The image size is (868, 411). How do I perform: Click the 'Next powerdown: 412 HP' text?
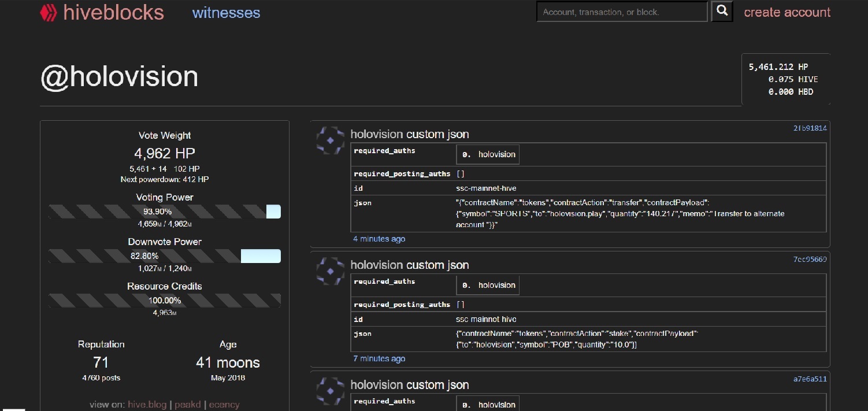(x=165, y=179)
